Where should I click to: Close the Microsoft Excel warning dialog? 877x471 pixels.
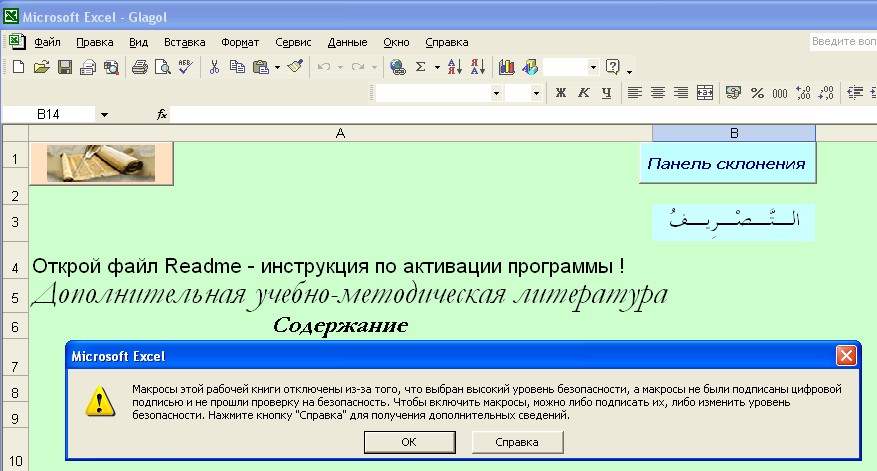click(x=846, y=356)
